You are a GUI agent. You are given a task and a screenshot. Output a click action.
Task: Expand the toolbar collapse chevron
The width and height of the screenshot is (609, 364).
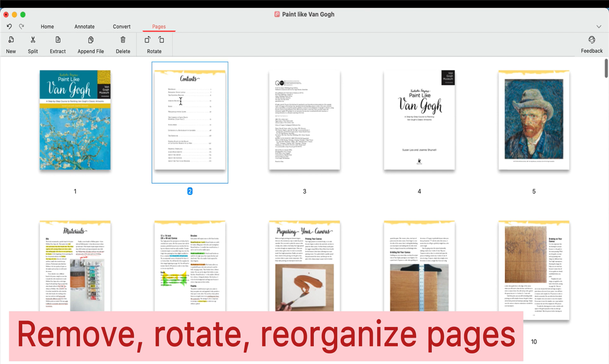pos(598,27)
